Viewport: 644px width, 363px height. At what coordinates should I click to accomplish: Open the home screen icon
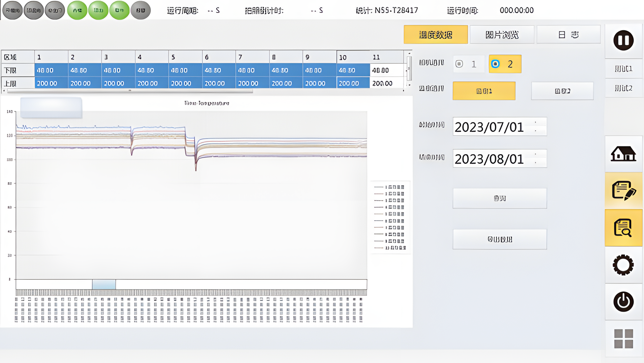623,154
